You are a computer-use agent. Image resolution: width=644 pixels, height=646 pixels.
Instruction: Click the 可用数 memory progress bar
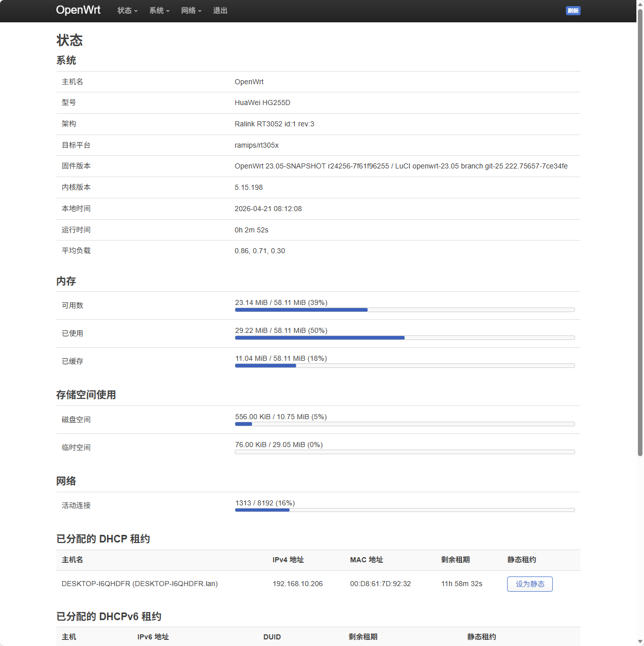coord(405,310)
